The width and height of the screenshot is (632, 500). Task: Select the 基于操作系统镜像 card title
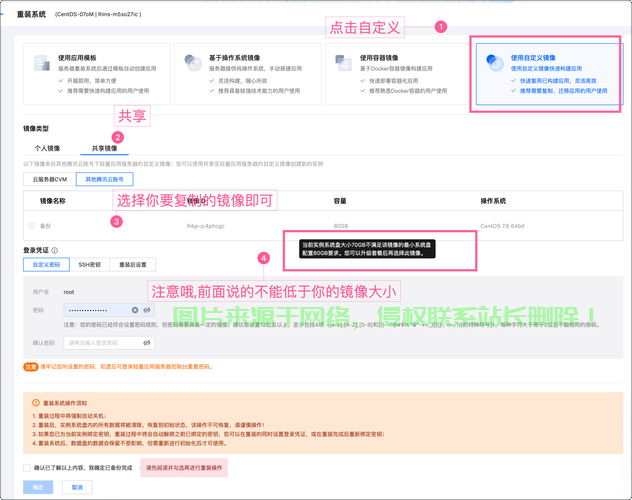tap(235, 58)
